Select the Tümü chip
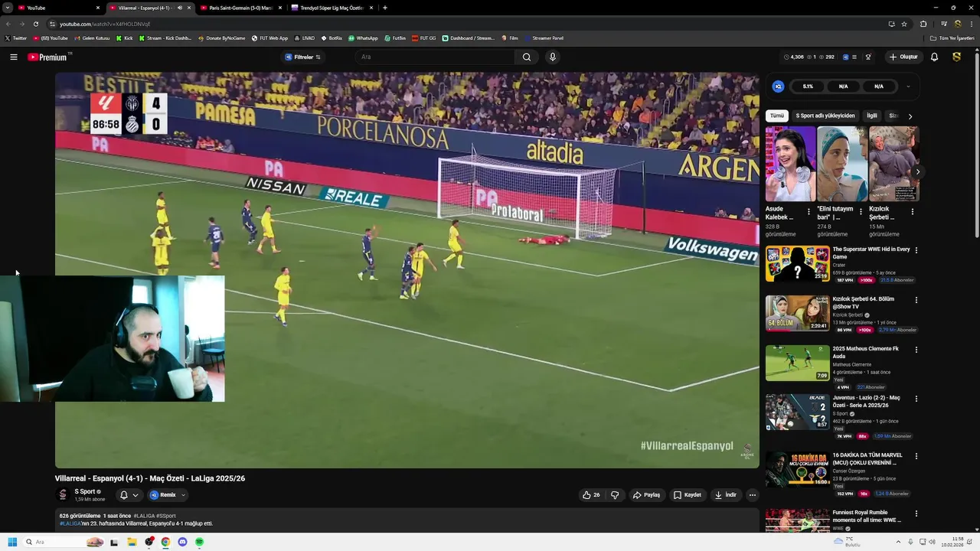980x551 pixels. 777,116
